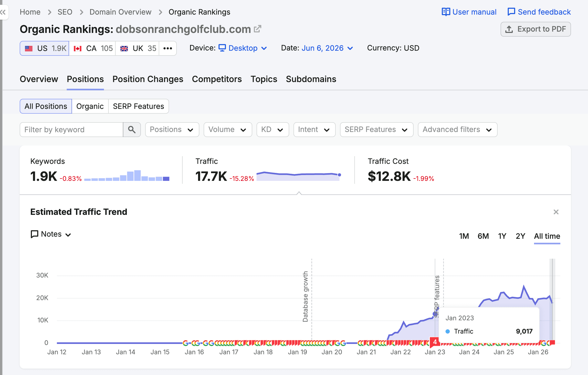Select the SERP Features segment toggle
This screenshot has width=588, height=375.
pyautogui.click(x=138, y=106)
